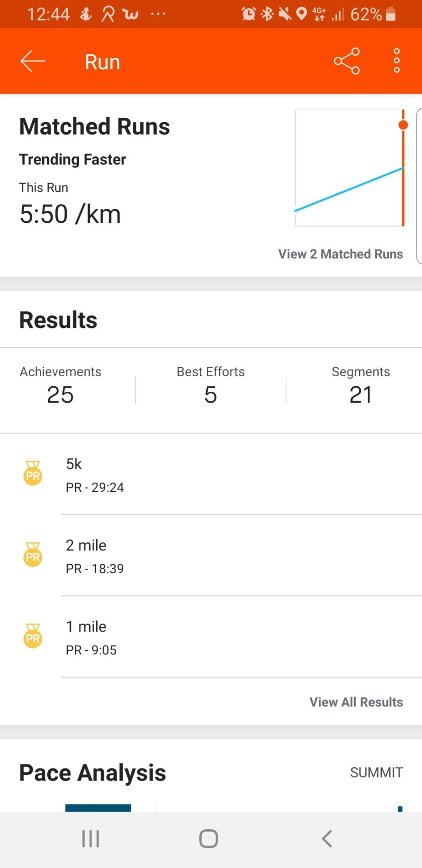The image size is (422, 868).
Task: Select the Best Efforts 5 stat
Action: coord(211,386)
